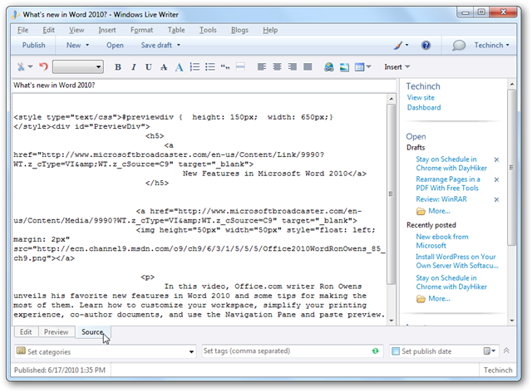Screen dimensions: 532x392
Task: Click the split post icon
Action: (x=240, y=66)
